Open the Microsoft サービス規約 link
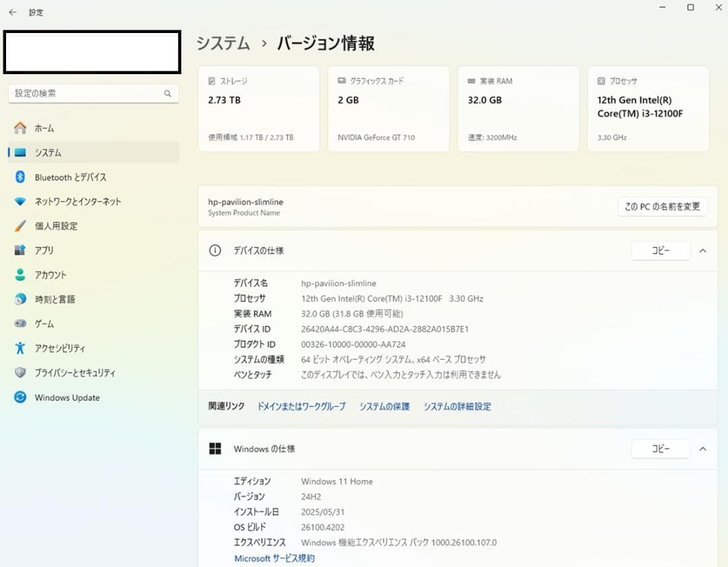This screenshot has width=728, height=567. click(274, 558)
